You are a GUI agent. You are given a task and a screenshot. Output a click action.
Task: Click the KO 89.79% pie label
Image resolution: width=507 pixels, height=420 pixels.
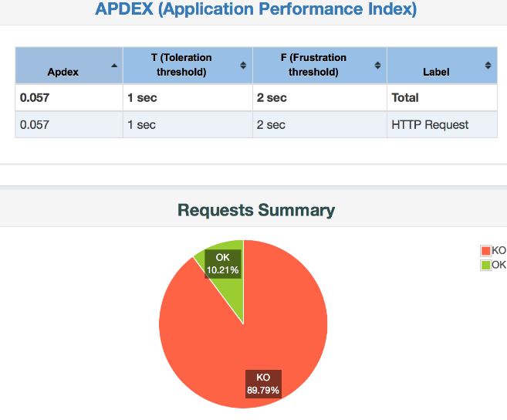click(x=263, y=384)
